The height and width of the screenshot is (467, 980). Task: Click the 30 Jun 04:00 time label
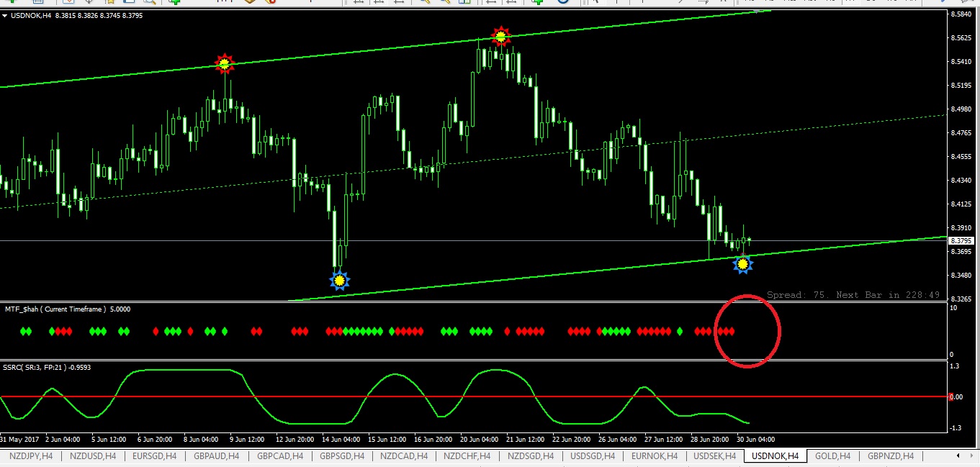pos(755,438)
